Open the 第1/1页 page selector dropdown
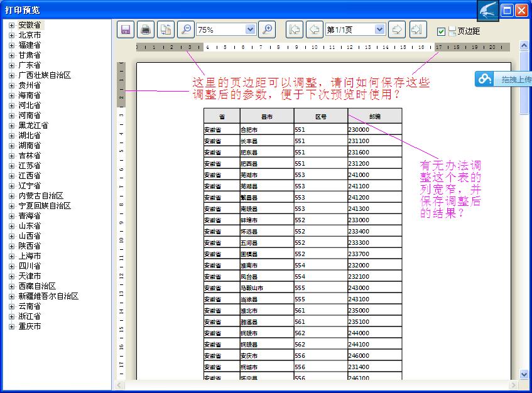532x393 pixels. tap(379, 30)
